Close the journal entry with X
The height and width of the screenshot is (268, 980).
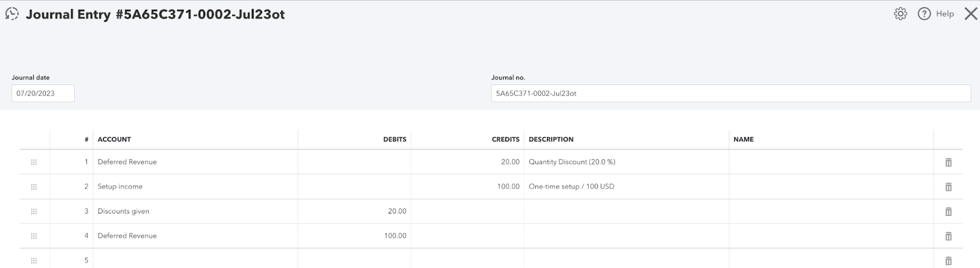971,13
